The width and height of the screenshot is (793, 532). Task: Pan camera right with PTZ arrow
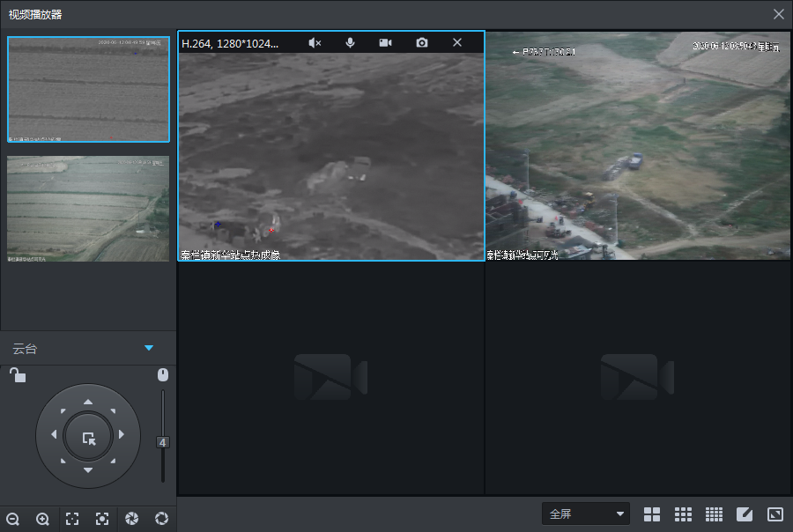122,435
